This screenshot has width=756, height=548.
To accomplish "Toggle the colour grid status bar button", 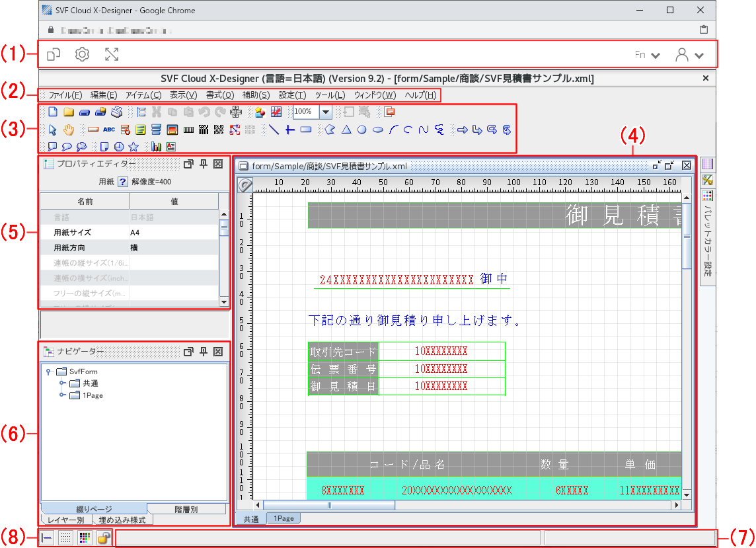I will coord(85,537).
